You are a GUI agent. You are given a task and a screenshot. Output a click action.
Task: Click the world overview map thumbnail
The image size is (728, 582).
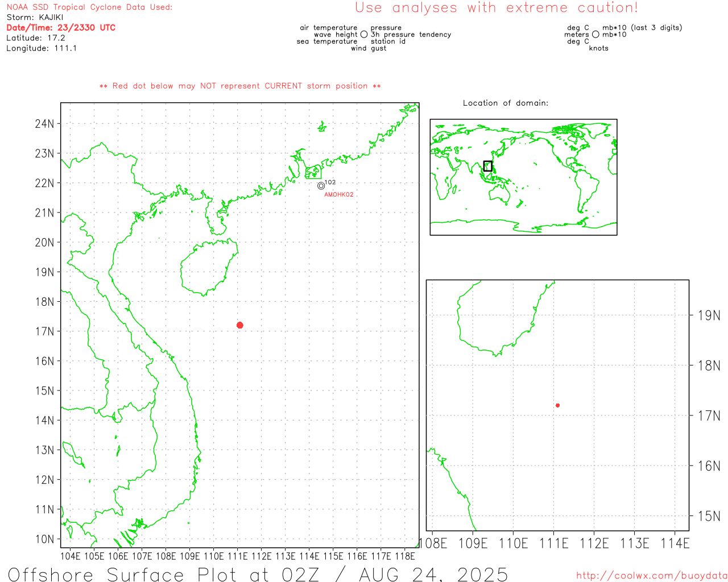523,177
